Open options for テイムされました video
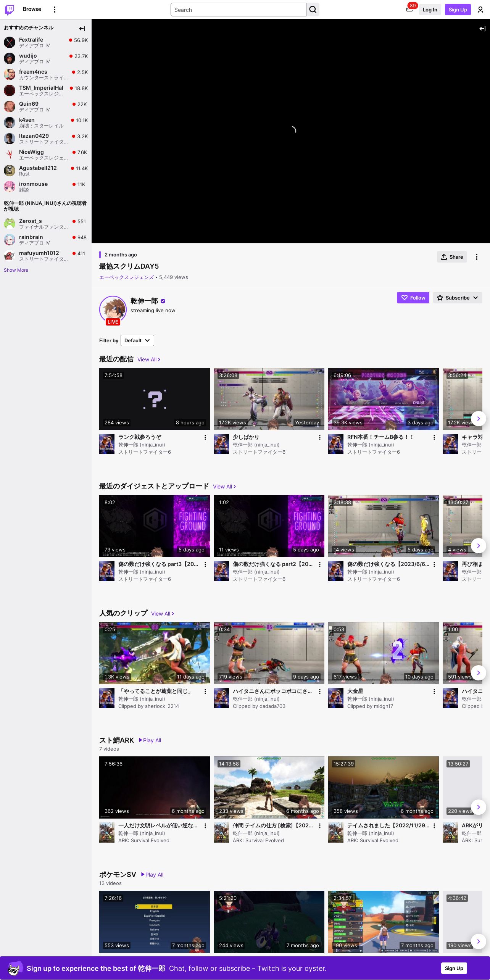The height and width of the screenshot is (980, 490). click(x=434, y=826)
